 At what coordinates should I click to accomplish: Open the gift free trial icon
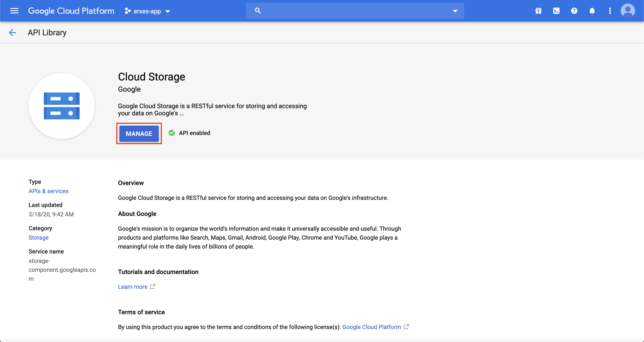click(538, 11)
